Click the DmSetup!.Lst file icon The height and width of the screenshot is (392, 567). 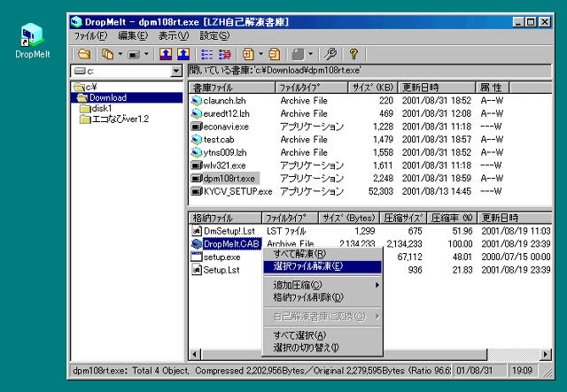coord(197,231)
